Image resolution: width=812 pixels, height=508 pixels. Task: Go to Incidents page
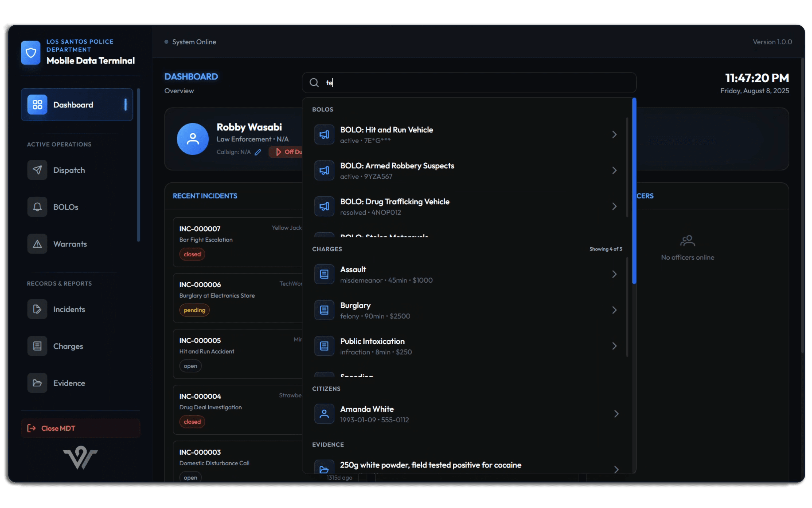[x=77, y=309]
